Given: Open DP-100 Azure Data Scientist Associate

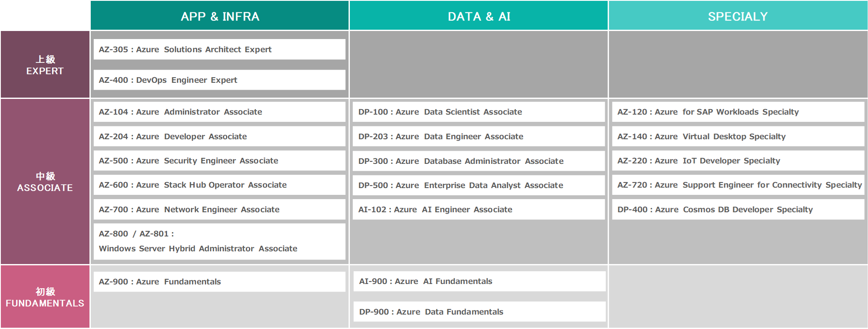Looking at the screenshot, I should point(478,112).
